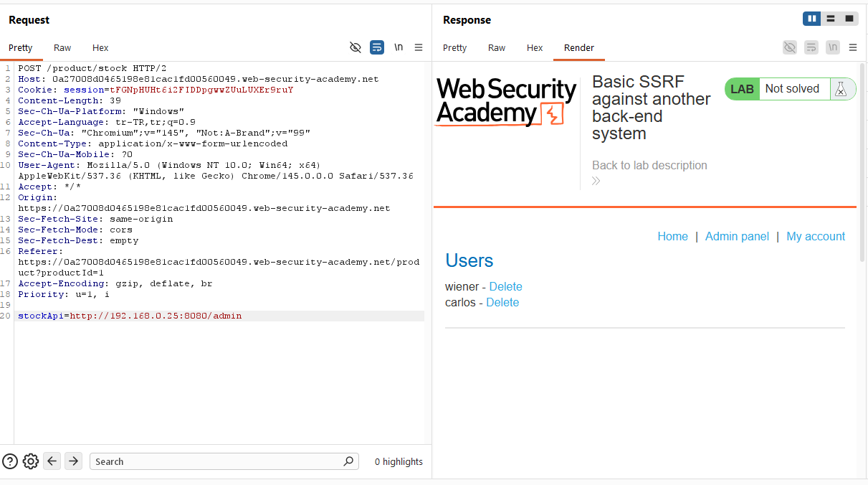Click the Host header line
The width and height of the screenshot is (868, 485).
pyautogui.click(x=198, y=79)
